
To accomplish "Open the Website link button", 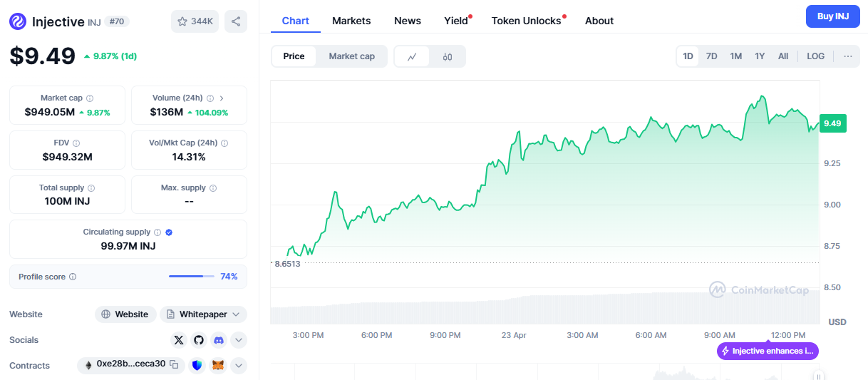I will (x=125, y=314).
